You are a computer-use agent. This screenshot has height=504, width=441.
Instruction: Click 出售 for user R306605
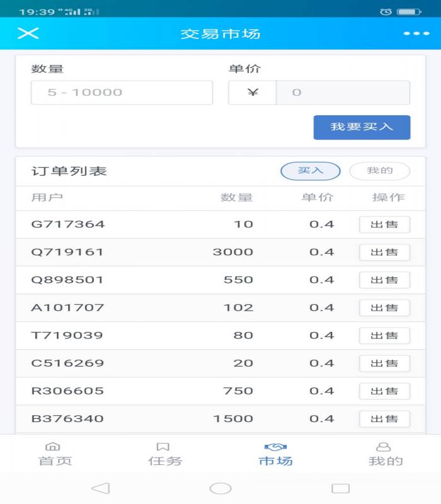click(x=384, y=391)
